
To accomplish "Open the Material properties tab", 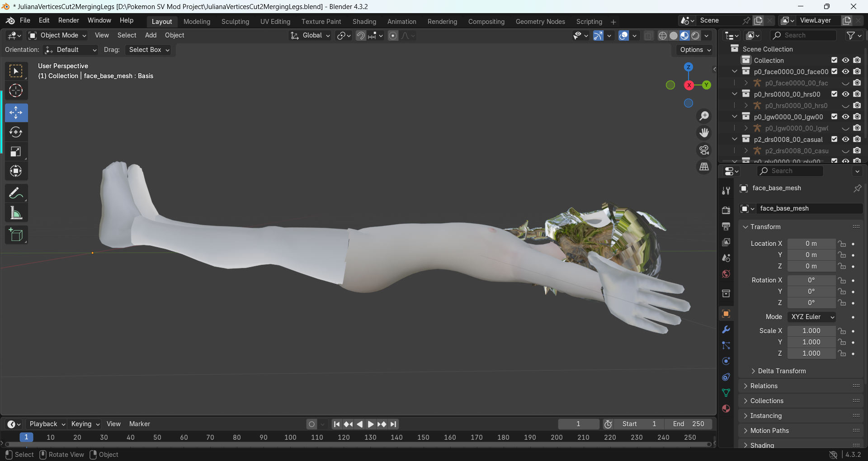I will pyautogui.click(x=726, y=409).
